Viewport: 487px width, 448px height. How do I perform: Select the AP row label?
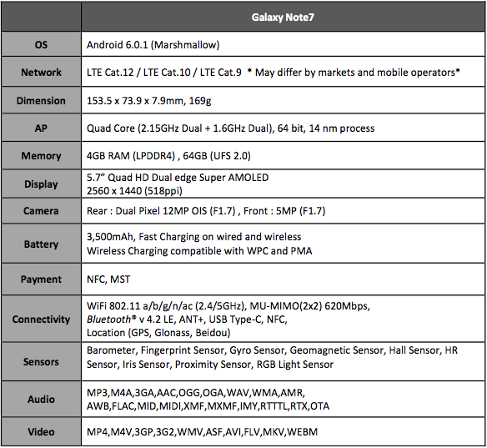click(x=41, y=128)
